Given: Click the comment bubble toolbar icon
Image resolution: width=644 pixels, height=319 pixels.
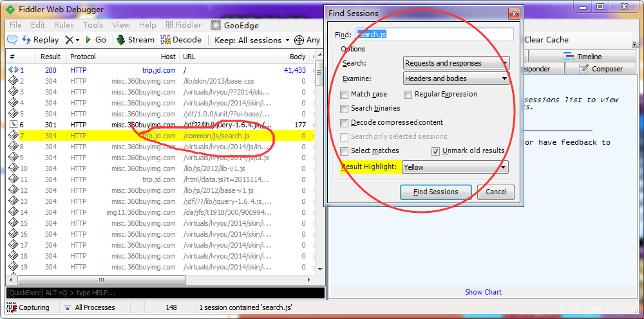Looking at the screenshot, I should tap(12, 40).
